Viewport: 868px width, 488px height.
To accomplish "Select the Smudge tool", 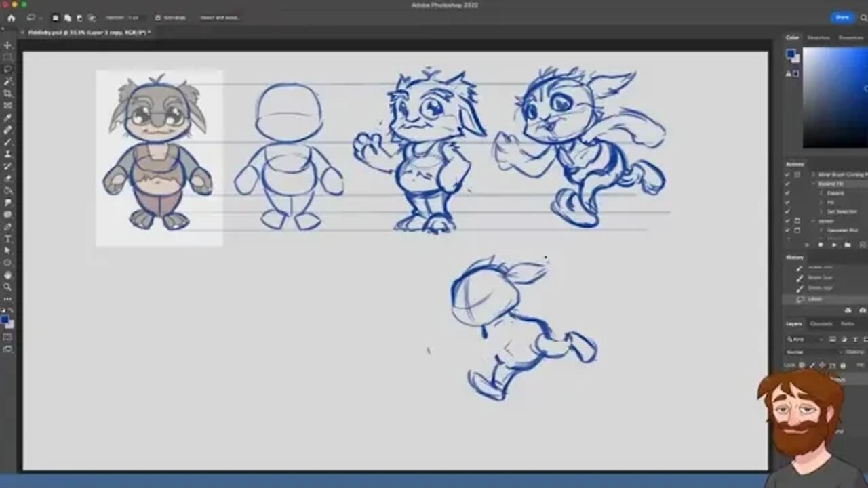I will click(8, 203).
